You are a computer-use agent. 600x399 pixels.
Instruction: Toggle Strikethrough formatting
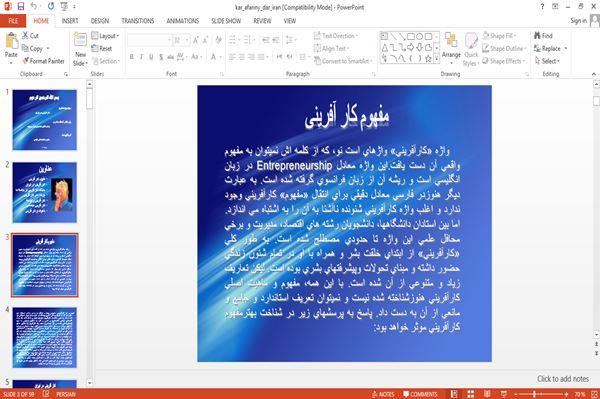pos(171,57)
